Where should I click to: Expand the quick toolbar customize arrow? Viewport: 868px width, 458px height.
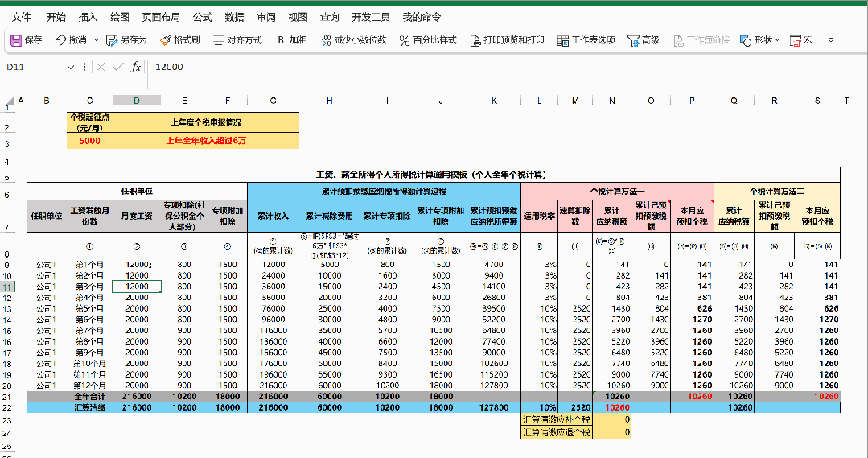830,40
